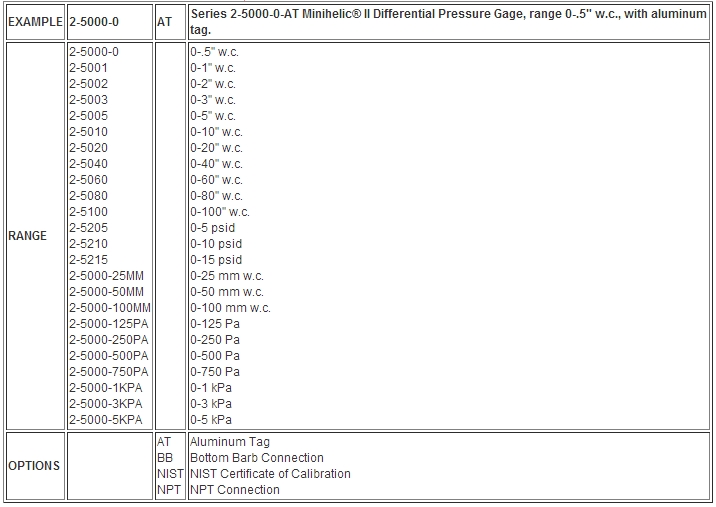Select the 0-100" w.c. range value
Image resolution: width=716 pixels, height=507 pixels.
[220, 212]
